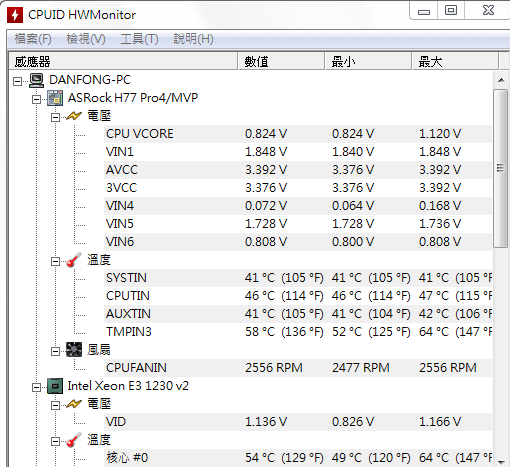Click the 最大 column header
This screenshot has width=510, height=467.
tap(455, 61)
